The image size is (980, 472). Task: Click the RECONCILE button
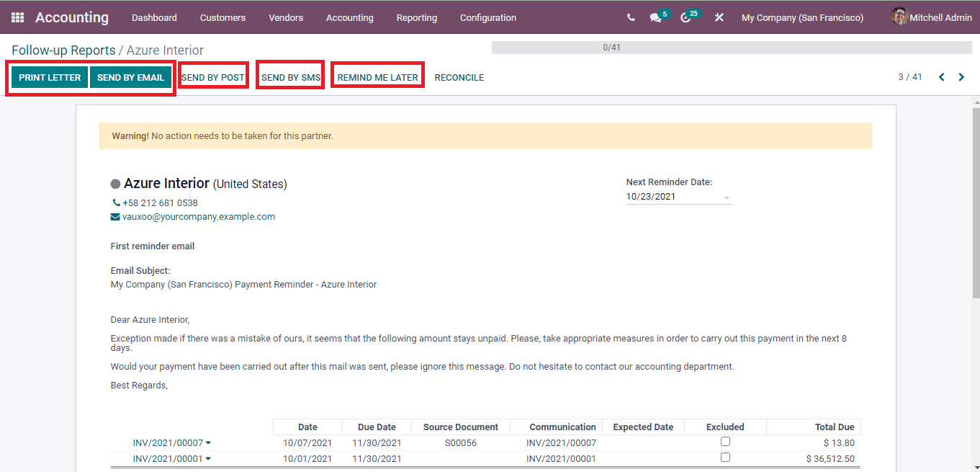(x=459, y=77)
